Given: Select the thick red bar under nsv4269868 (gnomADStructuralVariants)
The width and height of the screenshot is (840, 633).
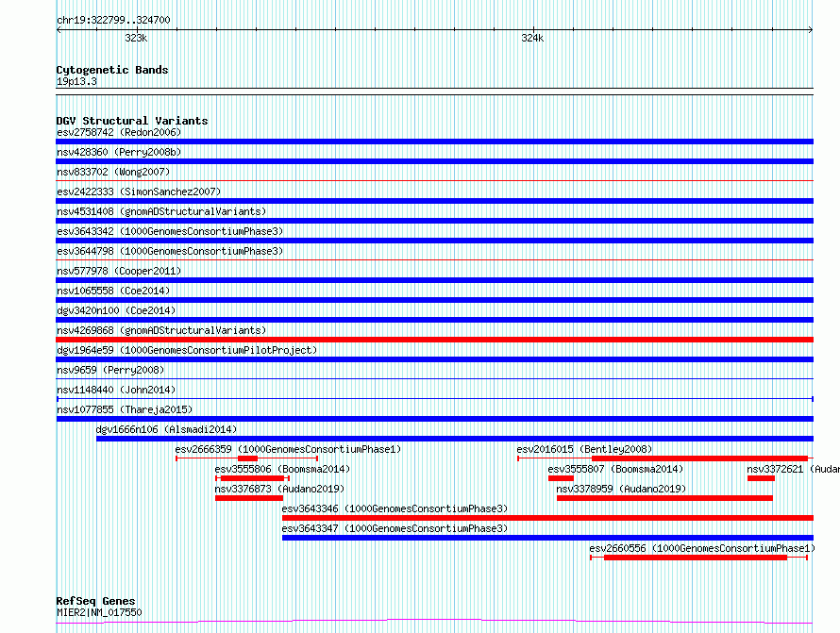Looking at the screenshot, I should tap(434, 340).
